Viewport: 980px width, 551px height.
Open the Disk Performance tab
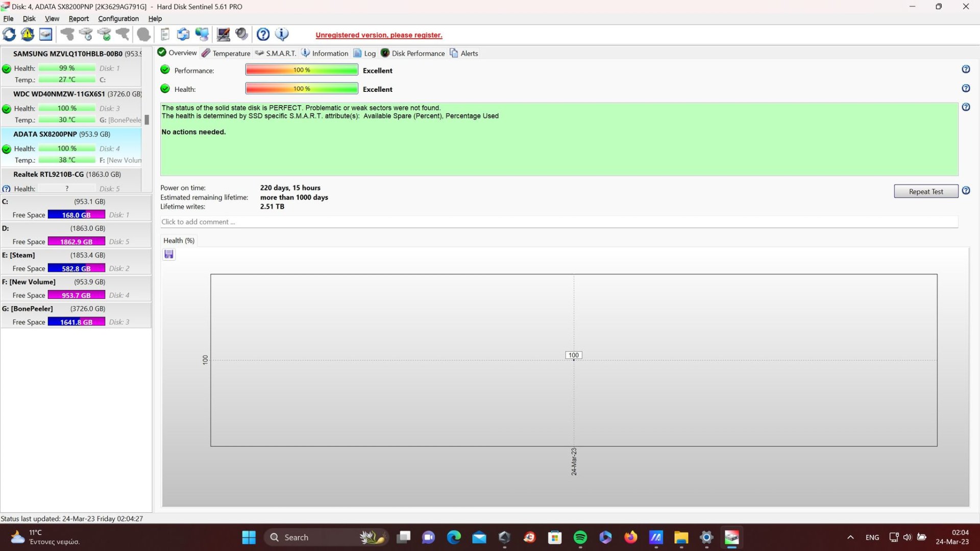point(413,53)
